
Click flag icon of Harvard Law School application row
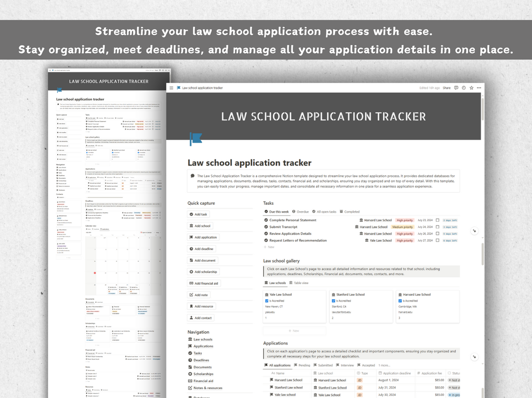(x=272, y=380)
